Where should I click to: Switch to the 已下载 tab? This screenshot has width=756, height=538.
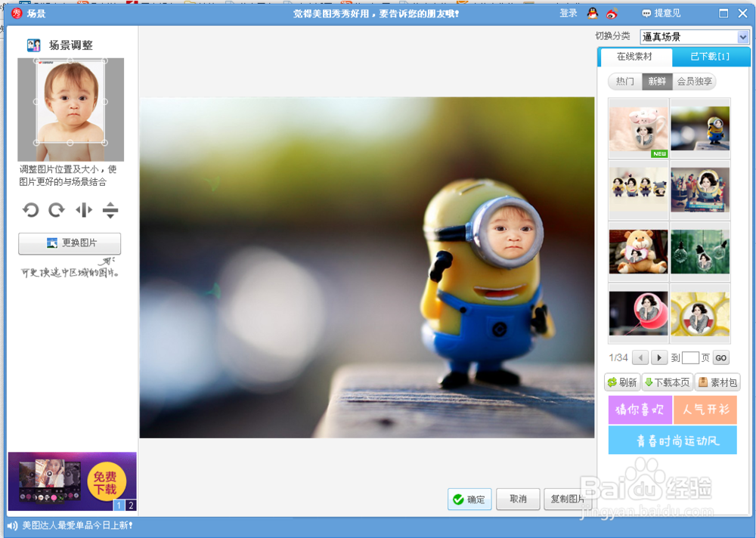[710, 57]
